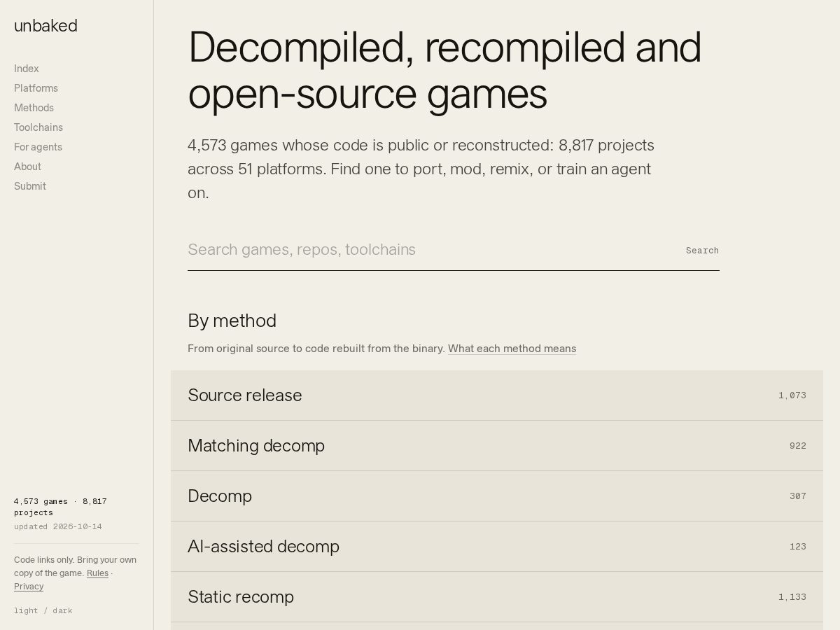Open the About page
Viewport: 840px width, 630px height.
coord(27,167)
